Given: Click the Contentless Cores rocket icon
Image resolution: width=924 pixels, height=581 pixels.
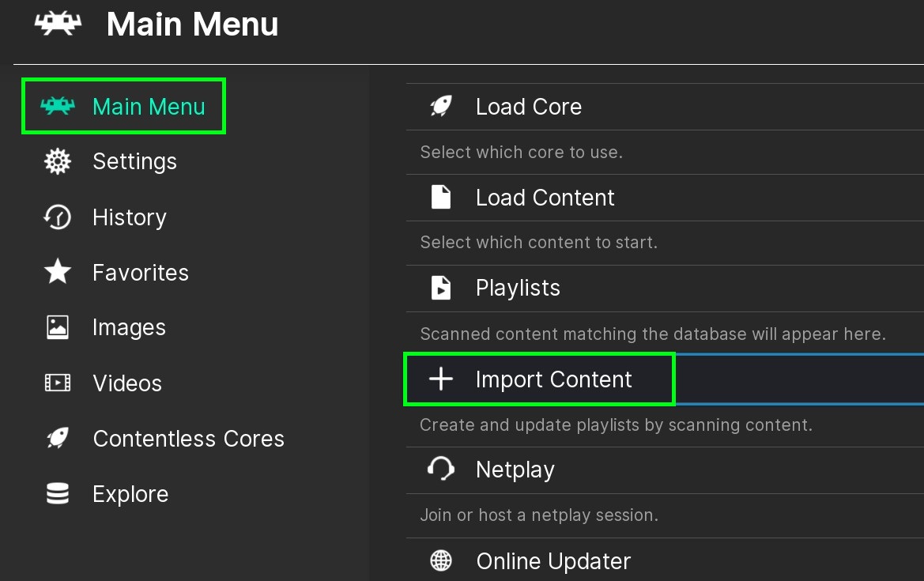Looking at the screenshot, I should click(58, 439).
